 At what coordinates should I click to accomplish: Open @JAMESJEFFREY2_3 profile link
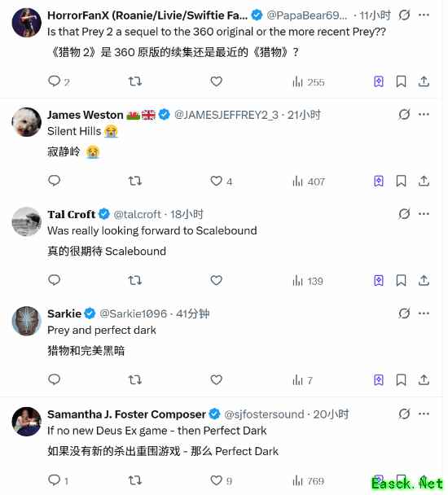tap(226, 115)
